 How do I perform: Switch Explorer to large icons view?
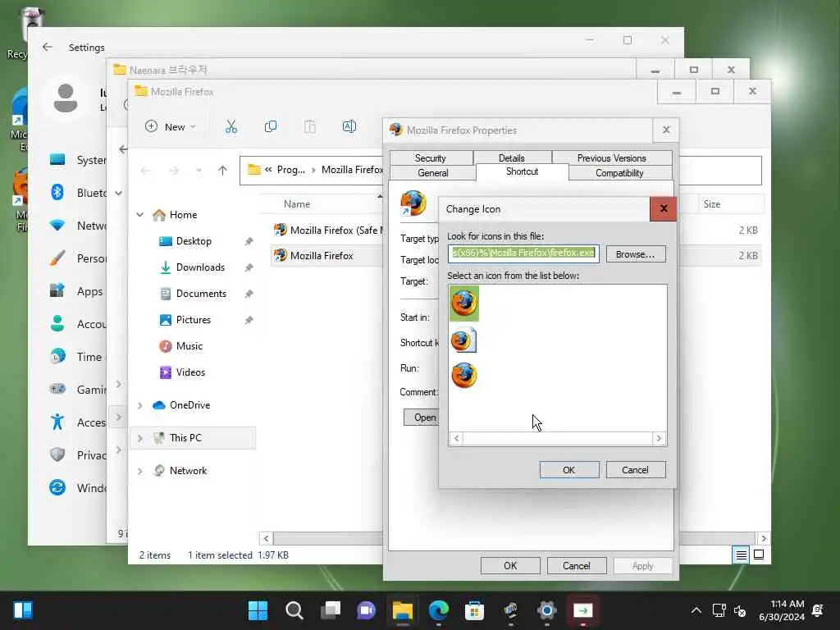point(759,555)
